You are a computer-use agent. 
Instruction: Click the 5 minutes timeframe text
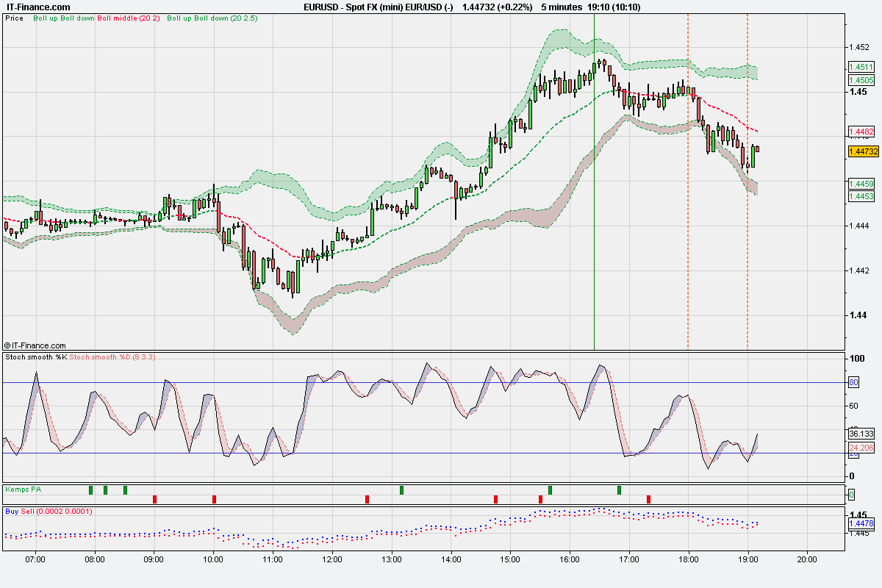562,7
